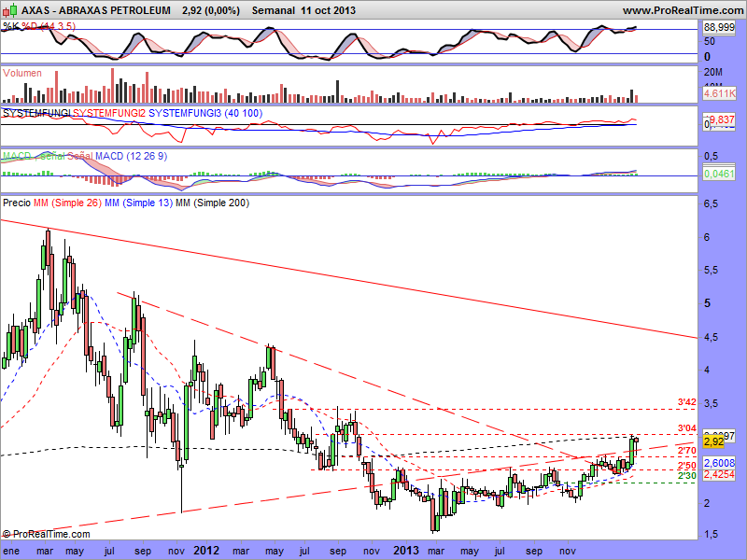Viewport: 747px width, 560px height.
Task: Click the 3'42 resistance level label
Action: pos(687,402)
